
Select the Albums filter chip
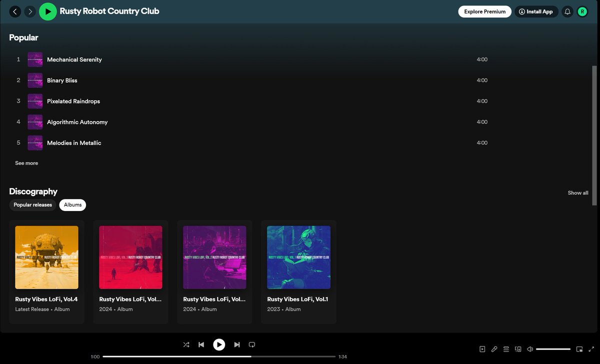(72, 205)
